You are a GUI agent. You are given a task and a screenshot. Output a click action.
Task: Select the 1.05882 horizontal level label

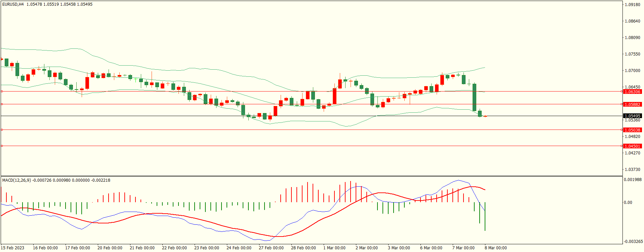pos(632,104)
